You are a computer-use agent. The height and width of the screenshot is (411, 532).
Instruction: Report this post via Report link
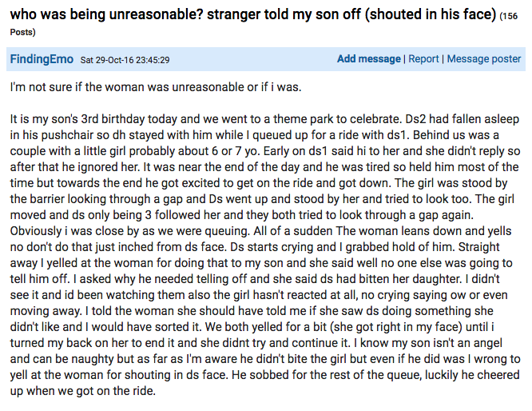(x=423, y=59)
